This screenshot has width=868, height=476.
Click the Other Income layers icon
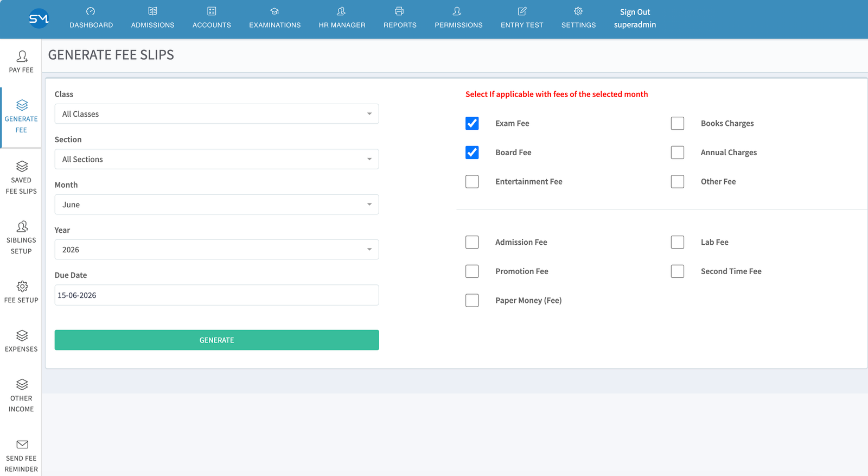point(22,384)
